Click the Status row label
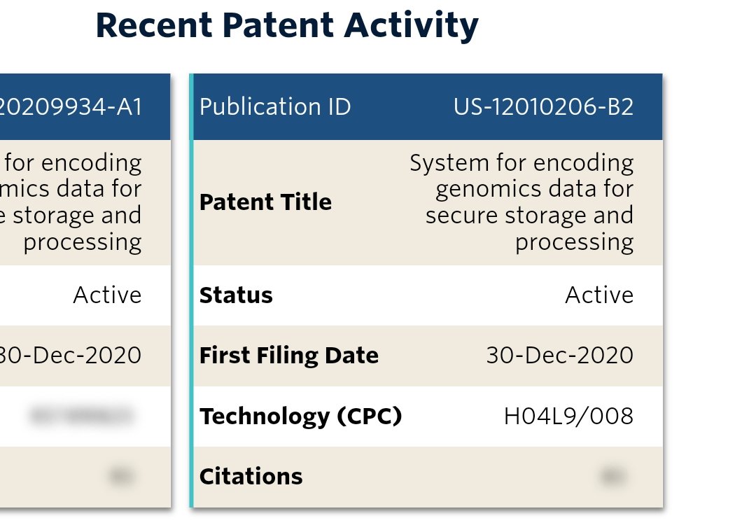The image size is (756, 532). click(x=236, y=295)
